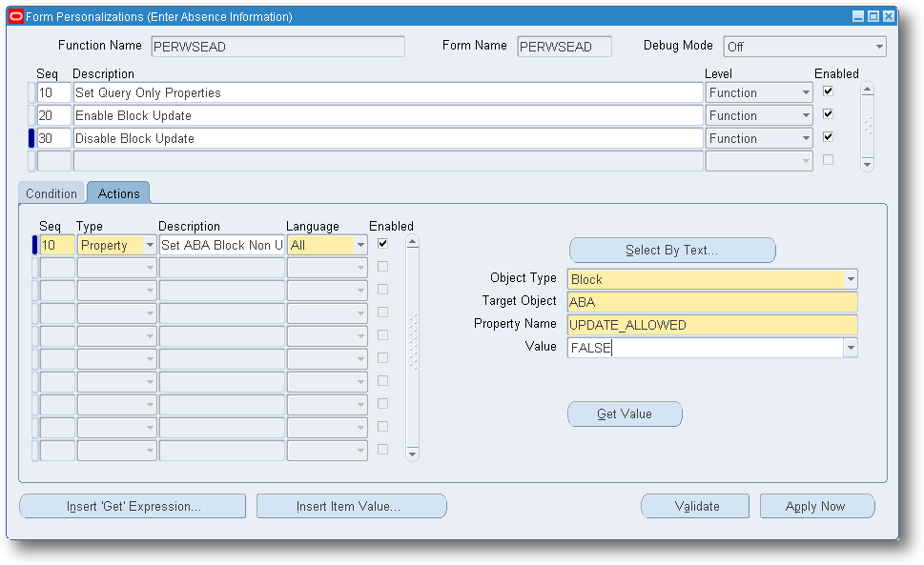Click the actions list scroll down arrow

(x=413, y=454)
